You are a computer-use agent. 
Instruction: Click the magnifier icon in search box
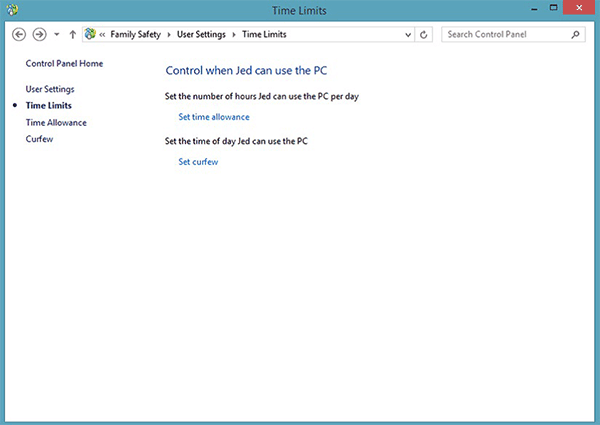pos(575,34)
